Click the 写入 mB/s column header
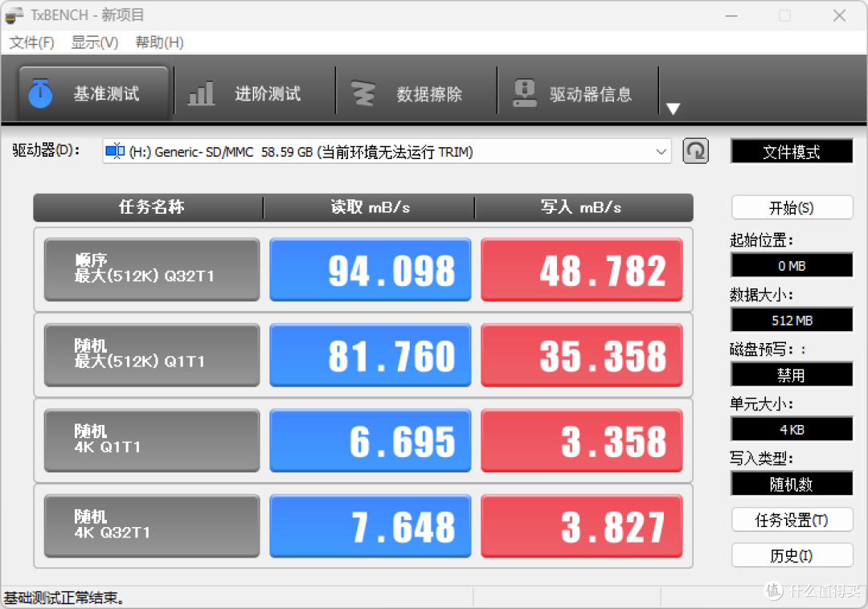The height and width of the screenshot is (609, 868). click(583, 207)
